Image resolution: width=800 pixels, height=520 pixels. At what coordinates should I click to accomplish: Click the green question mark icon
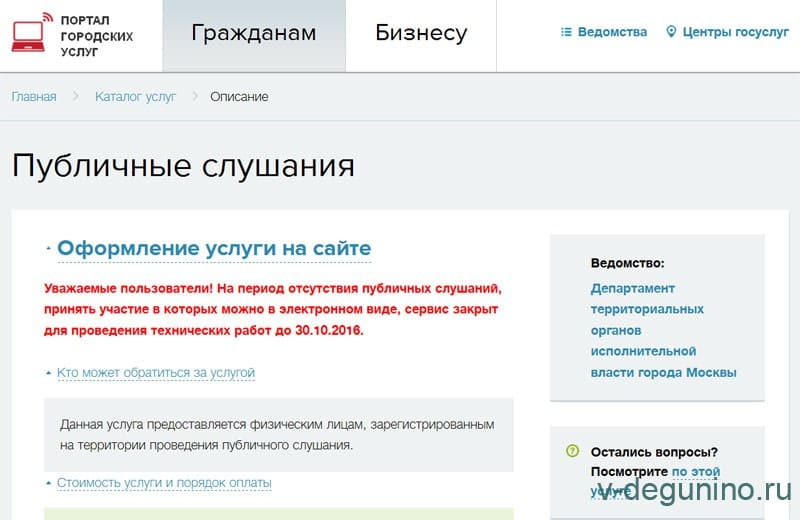572,451
